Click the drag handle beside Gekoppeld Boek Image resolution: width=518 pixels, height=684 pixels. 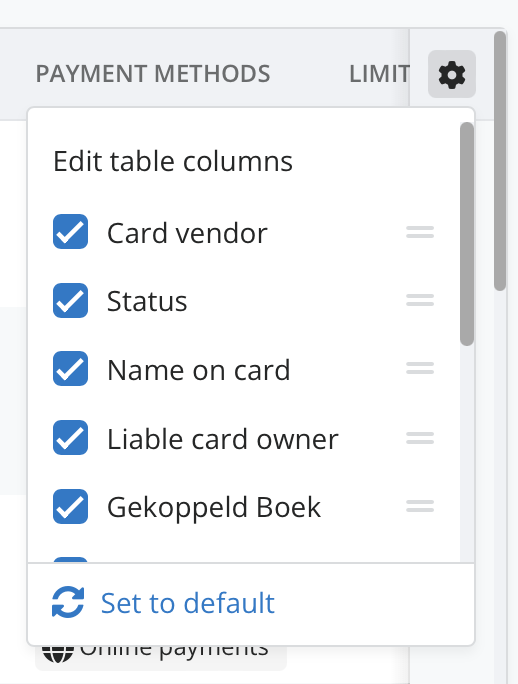click(x=420, y=506)
